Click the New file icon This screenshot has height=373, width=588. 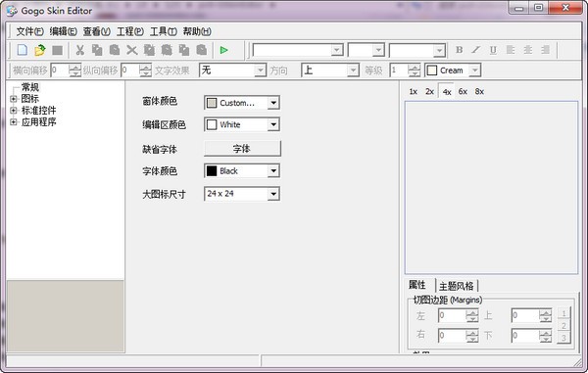[23, 50]
